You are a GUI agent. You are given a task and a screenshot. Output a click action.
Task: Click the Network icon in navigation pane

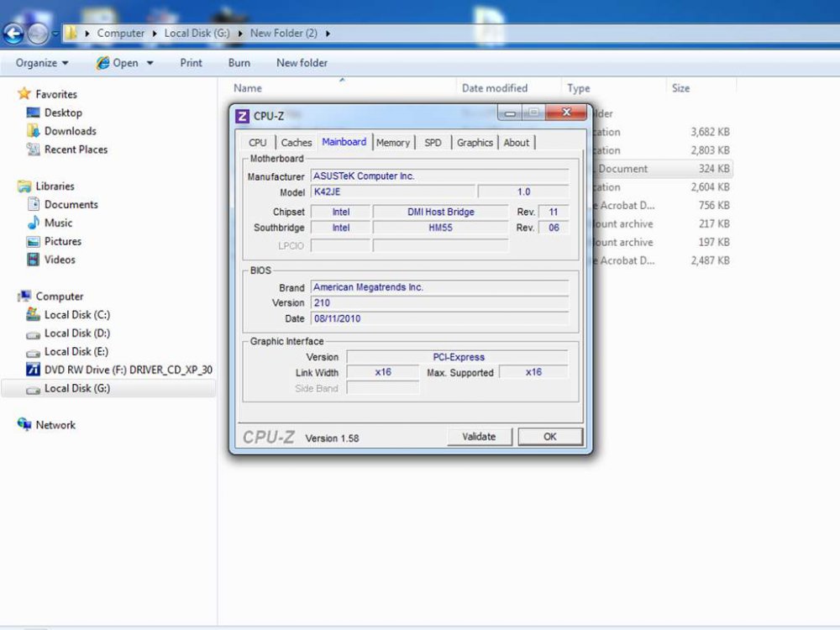point(24,425)
